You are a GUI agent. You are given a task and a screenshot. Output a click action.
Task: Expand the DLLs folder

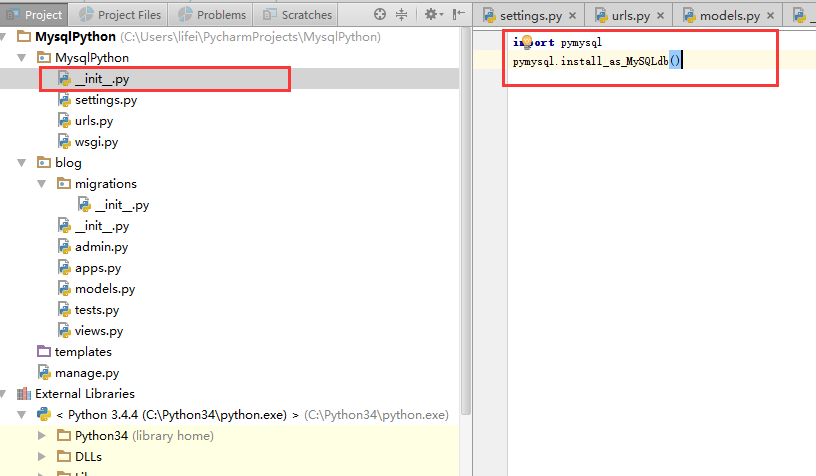click(42, 457)
